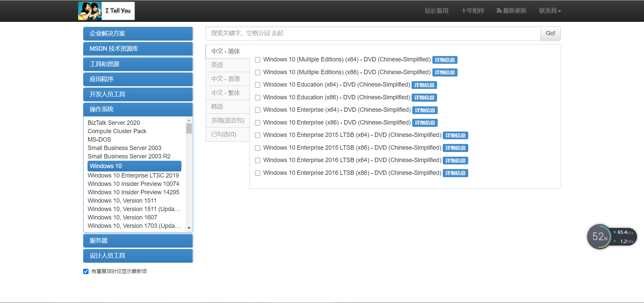Click the OS list scroll-down arrow
The height and width of the screenshot is (303, 644).
coord(189,228)
